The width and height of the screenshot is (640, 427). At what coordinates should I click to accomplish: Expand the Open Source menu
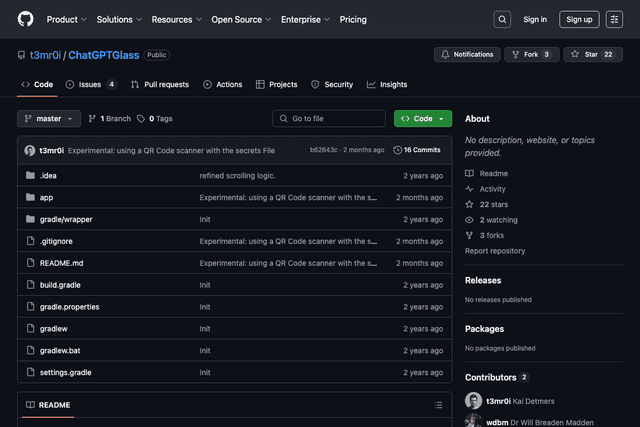[240, 19]
